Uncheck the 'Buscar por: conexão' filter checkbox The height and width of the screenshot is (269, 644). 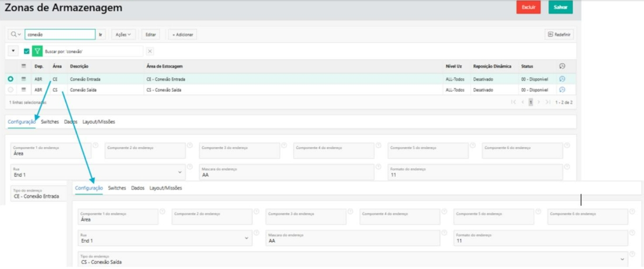tap(27, 52)
